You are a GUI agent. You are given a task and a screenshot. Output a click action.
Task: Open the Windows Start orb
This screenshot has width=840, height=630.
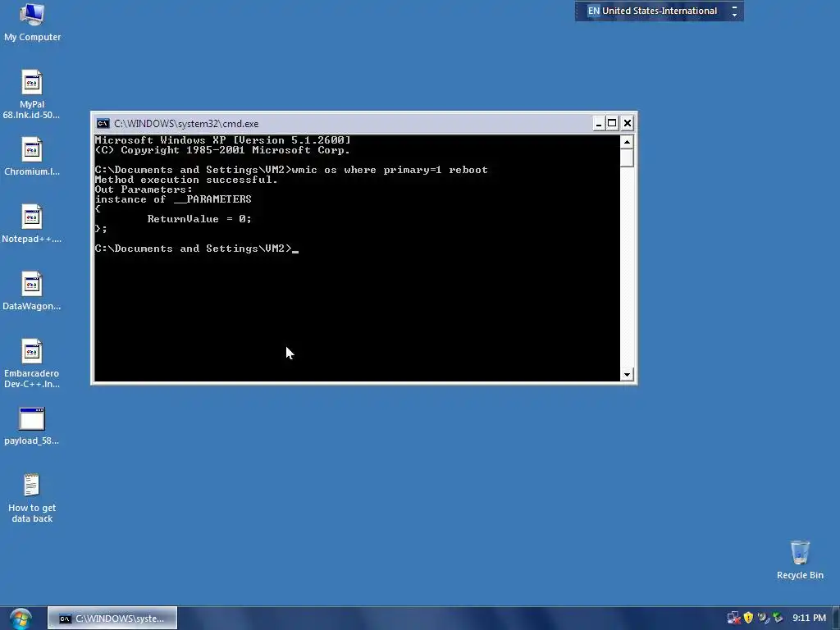pyautogui.click(x=21, y=619)
